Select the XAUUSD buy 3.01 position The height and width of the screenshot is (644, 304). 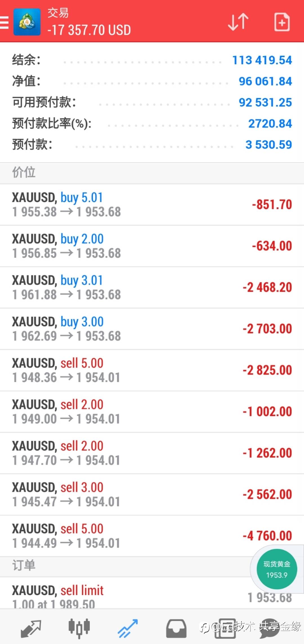point(152,288)
